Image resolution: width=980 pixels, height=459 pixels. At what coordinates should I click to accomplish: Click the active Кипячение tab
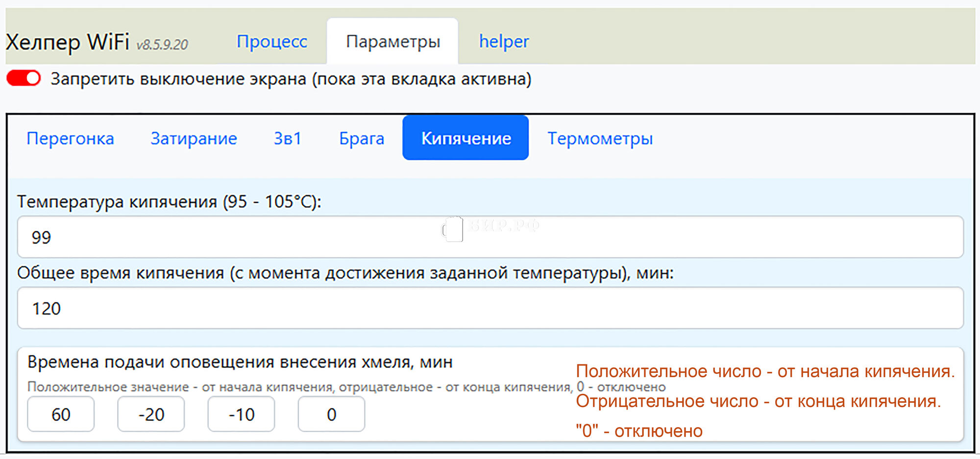coord(465,138)
